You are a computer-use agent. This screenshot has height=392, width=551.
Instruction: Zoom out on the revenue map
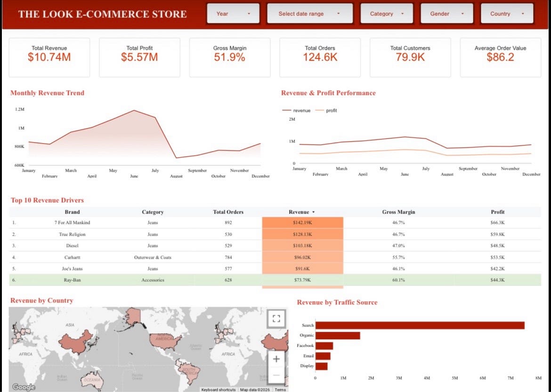click(x=276, y=375)
